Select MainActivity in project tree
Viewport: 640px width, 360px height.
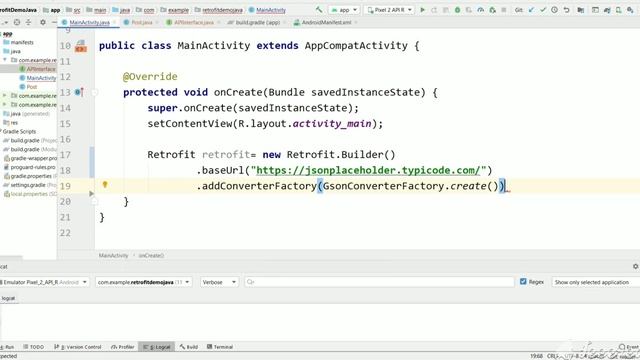(41, 78)
